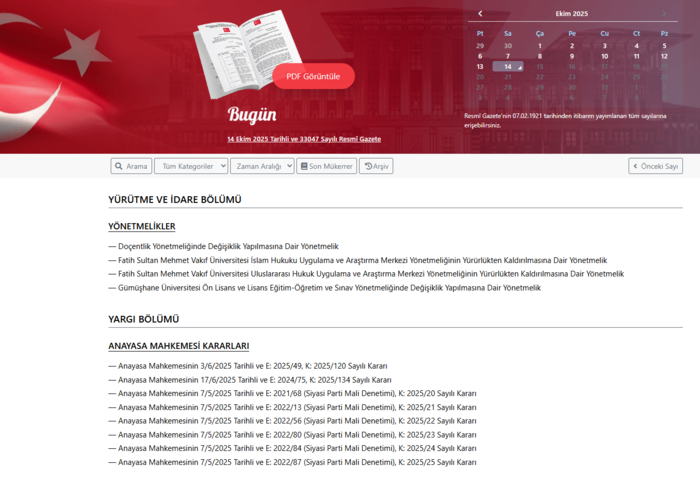This screenshot has width=700, height=482.
Task: Click the PDF Görüntüle button
Action: (x=313, y=76)
